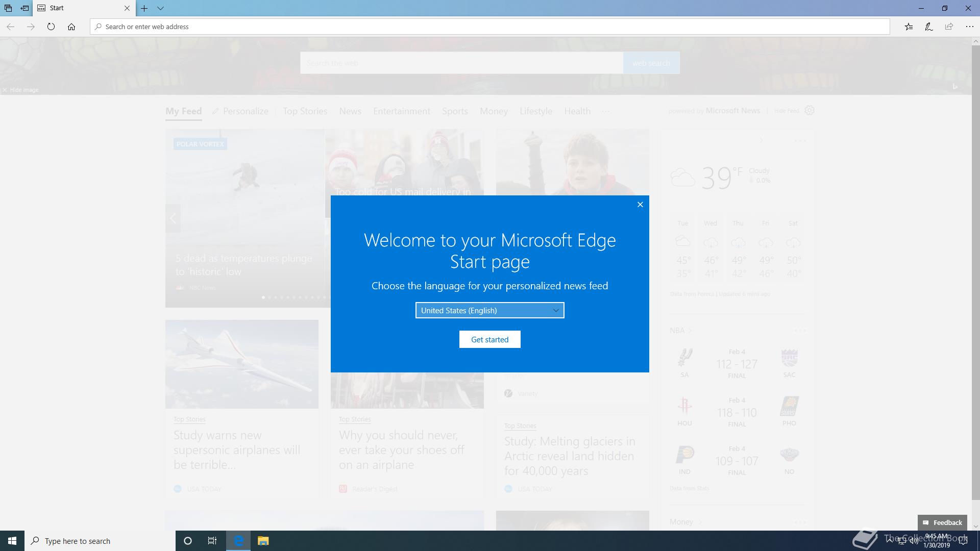Go back with the back arrow
This screenshot has height=551, width=980.
coord(10,27)
